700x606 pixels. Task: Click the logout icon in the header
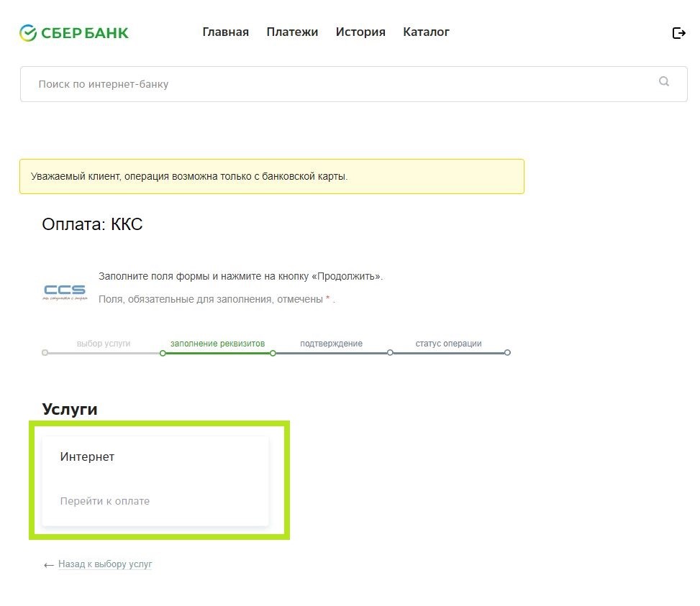678,33
